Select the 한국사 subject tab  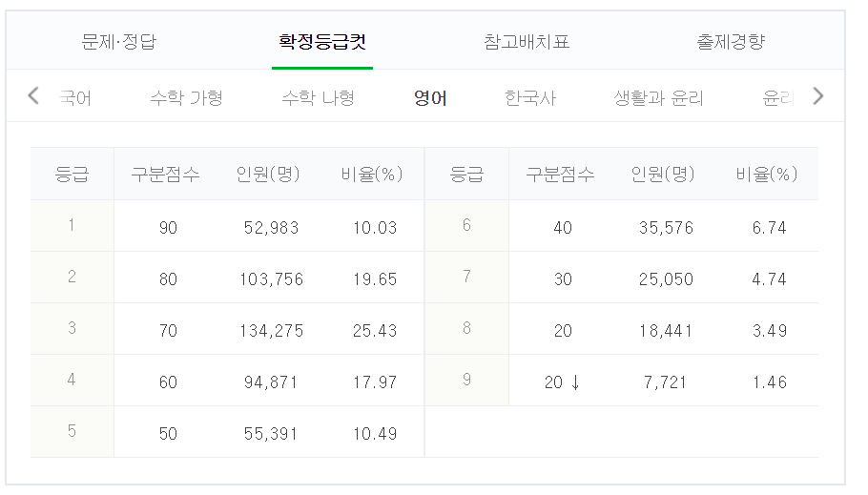pos(530,98)
